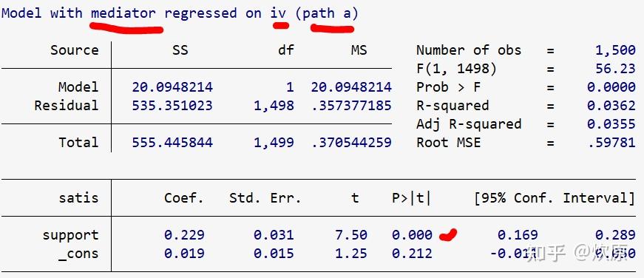
Task: Click the 'Adj R-squared' label
Action: (x=469, y=124)
